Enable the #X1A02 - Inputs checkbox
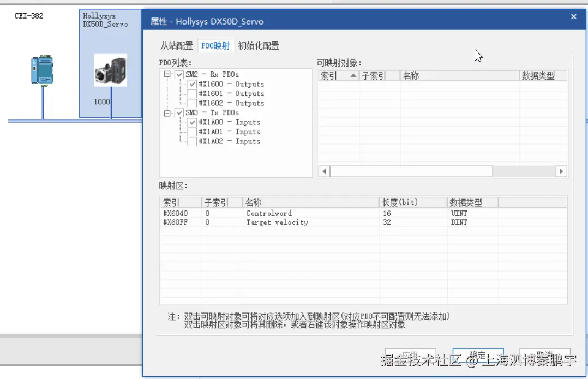 (x=192, y=141)
